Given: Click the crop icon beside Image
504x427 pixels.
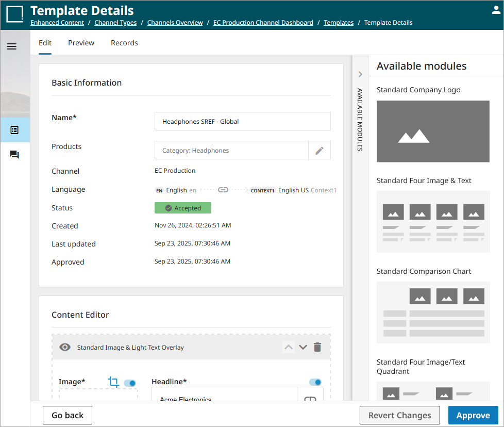Looking at the screenshot, I should pos(113,382).
